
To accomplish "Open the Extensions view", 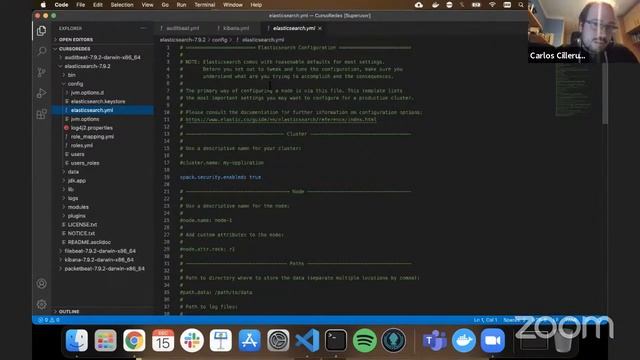I will tap(41, 114).
